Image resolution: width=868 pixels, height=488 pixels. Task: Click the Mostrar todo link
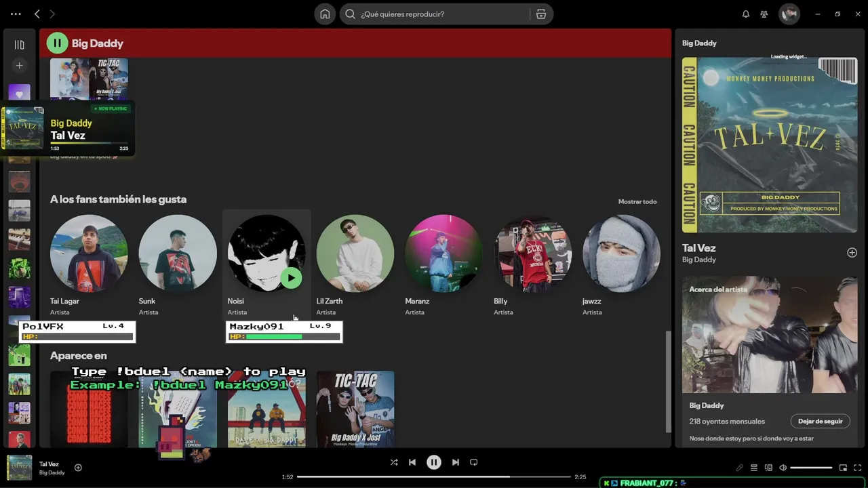click(x=637, y=201)
